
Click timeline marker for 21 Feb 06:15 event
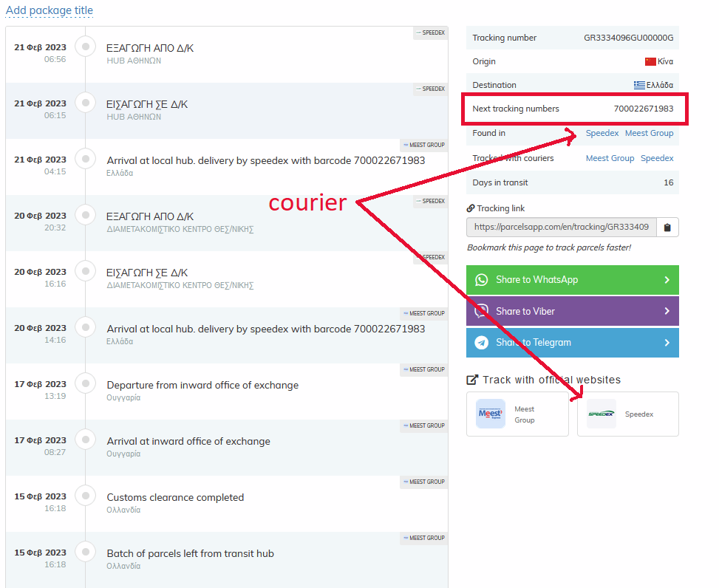(x=85, y=103)
